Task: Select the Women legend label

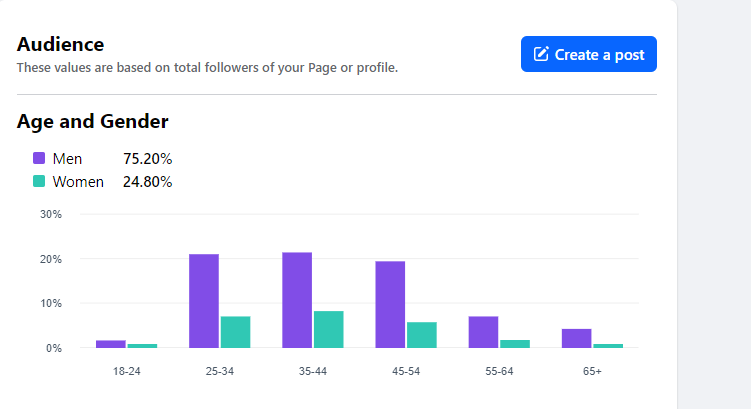Action: [x=78, y=182]
